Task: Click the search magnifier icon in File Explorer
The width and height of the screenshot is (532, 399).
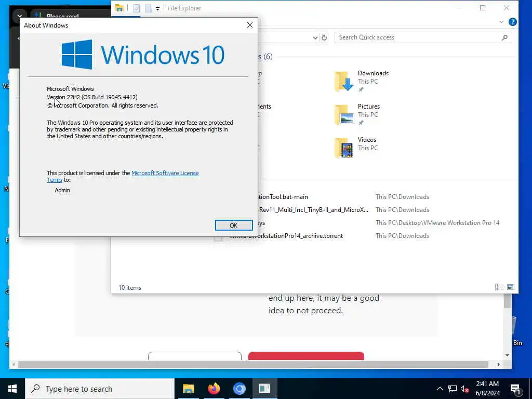Action: 504,37
